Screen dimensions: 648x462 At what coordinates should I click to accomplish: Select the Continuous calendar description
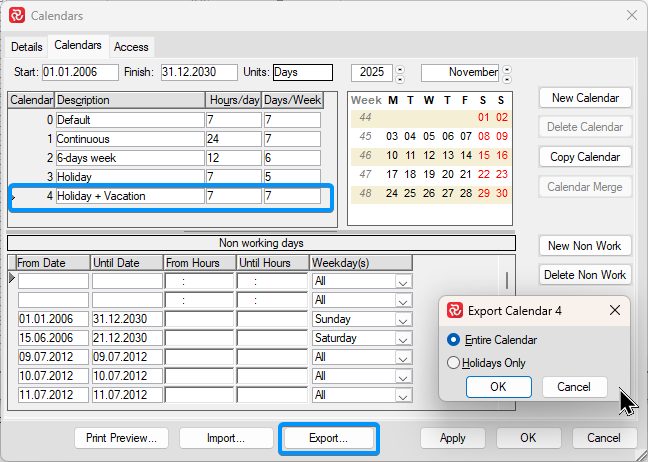(130, 139)
